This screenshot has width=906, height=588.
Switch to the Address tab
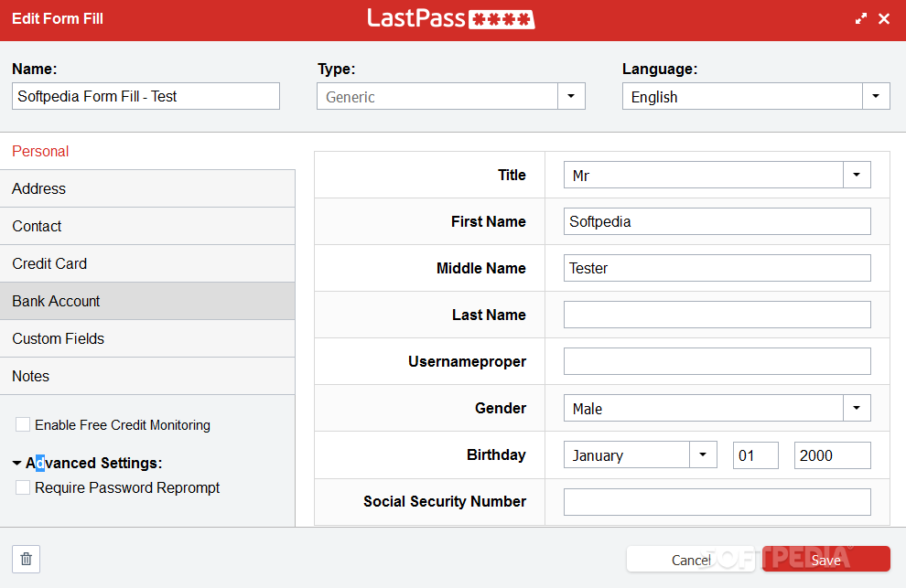147,189
